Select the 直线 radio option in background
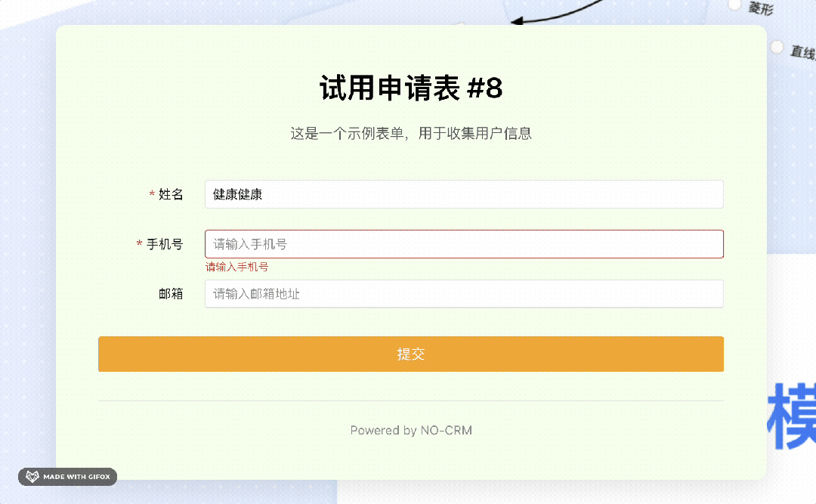816x504 pixels. (x=777, y=48)
